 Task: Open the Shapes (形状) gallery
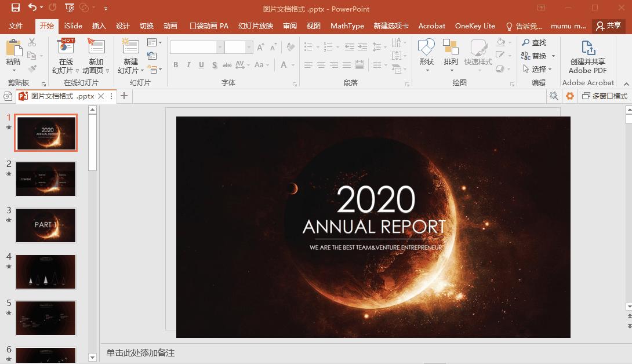click(x=427, y=48)
